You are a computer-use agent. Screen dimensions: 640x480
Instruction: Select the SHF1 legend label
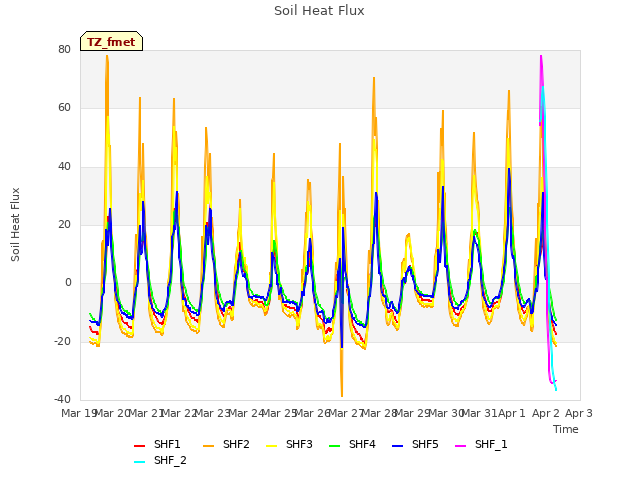click(167, 444)
